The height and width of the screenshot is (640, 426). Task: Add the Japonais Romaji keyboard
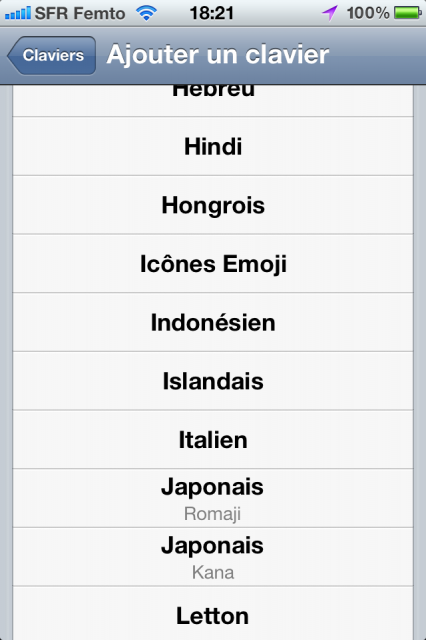tap(213, 498)
